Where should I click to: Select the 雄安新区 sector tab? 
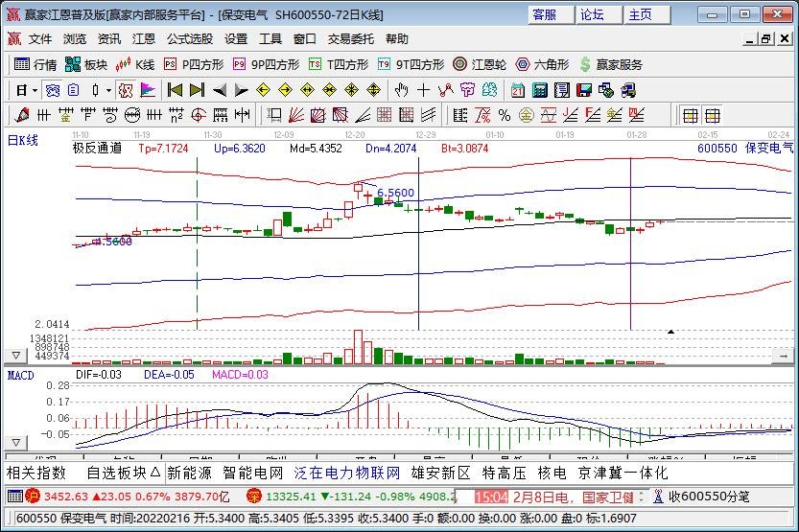coord(441,473)
